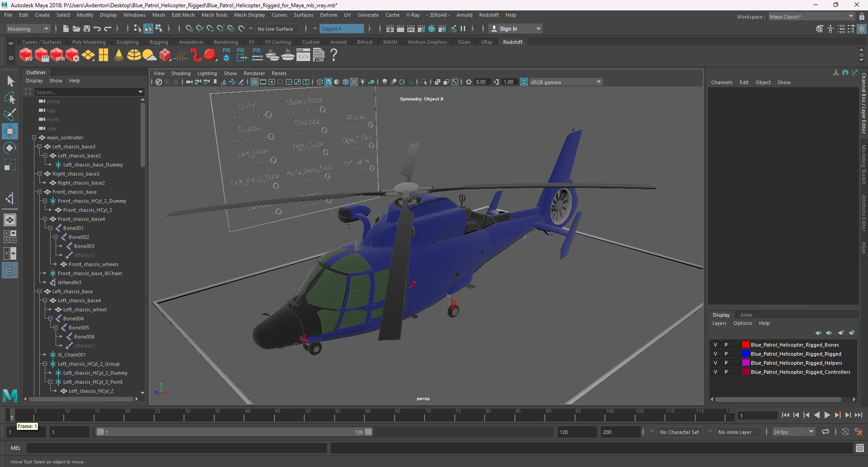Click the Redshift proxy export icon
868x467 pixels.
click(x=242, y=55)
